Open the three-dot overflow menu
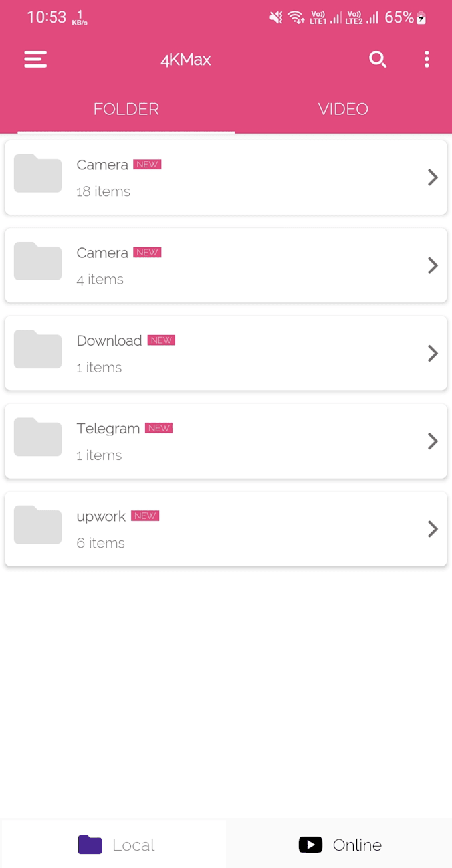The height and width of the screenshot is (868, 452). (427, 60)
